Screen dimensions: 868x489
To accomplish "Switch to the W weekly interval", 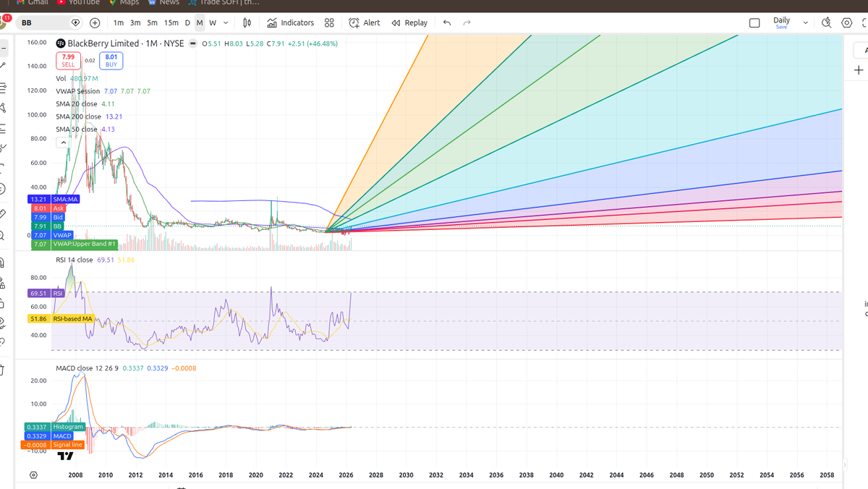I will click(x=213, y=23).
